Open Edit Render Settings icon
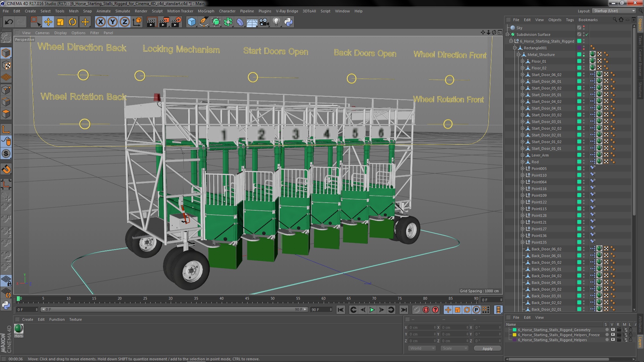 (176, 22)
